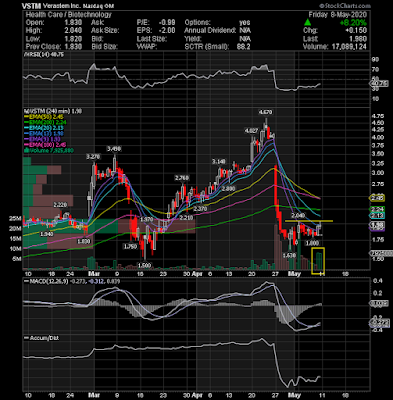Screen dimensions: 393x400
Task: Click the +8.20% percent change value
Action: (x=353, y=22)
